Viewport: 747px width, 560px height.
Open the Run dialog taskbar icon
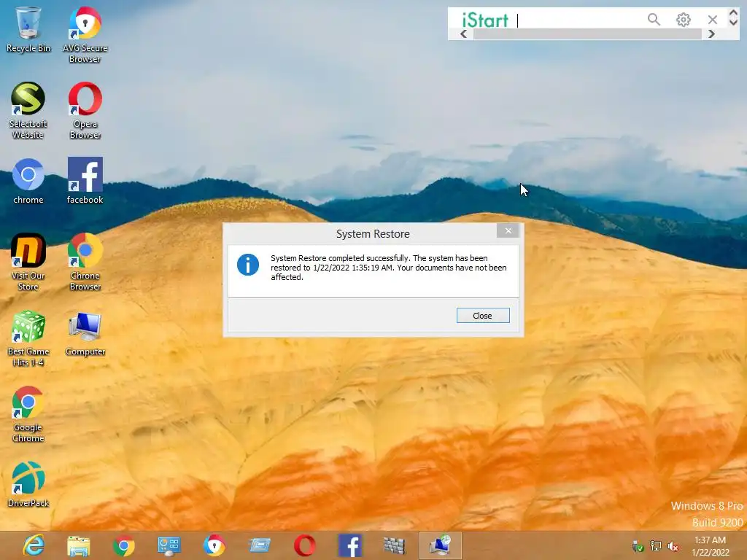point(260,545)
